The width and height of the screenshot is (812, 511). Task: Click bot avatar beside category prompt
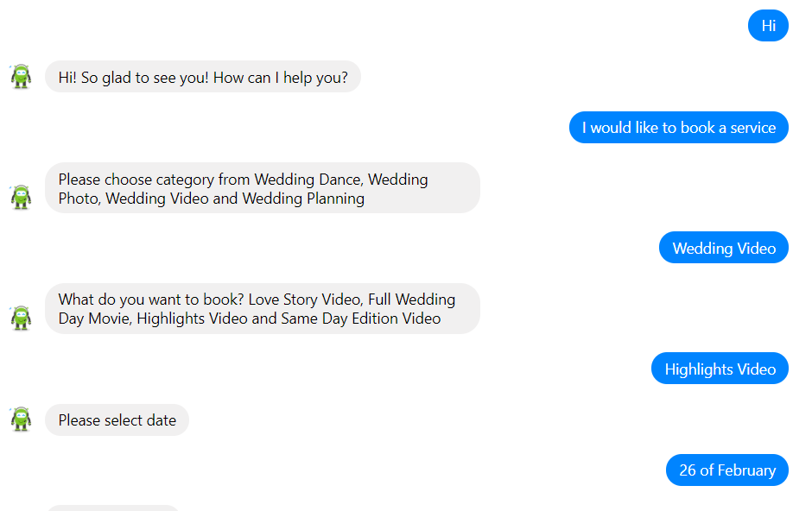(x=22, y=197)
